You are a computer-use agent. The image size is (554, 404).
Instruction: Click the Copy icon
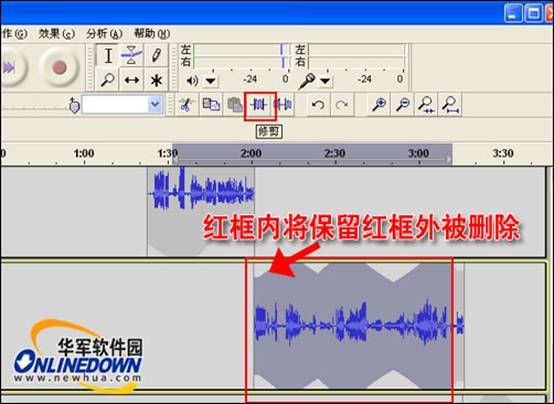pos(211,105)
